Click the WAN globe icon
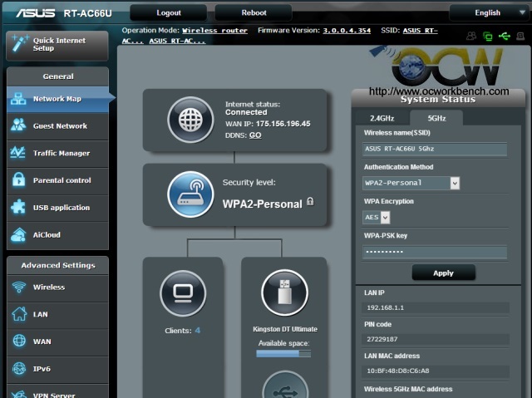This screenshot has width=532, height=398. pyautogui.click(x=19, y=341)
